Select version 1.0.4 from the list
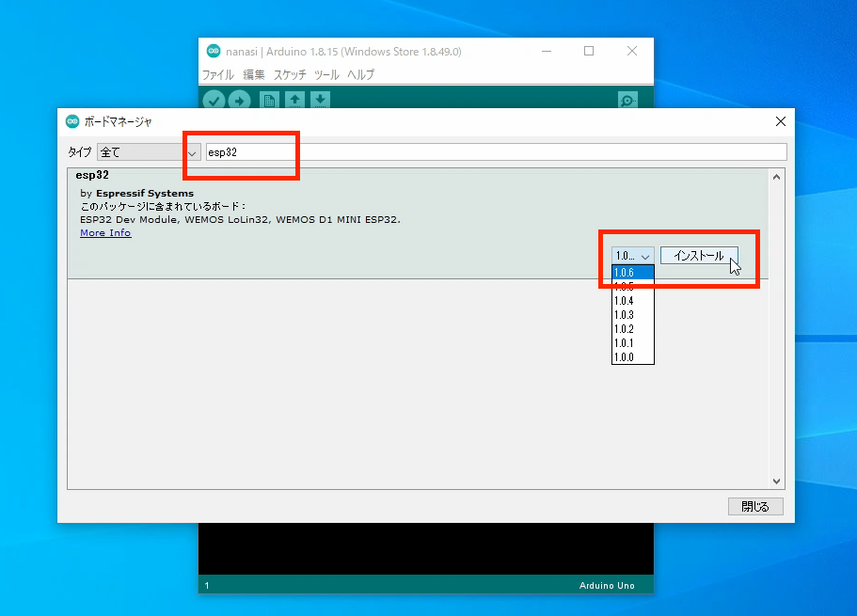 tap(633, 301)
